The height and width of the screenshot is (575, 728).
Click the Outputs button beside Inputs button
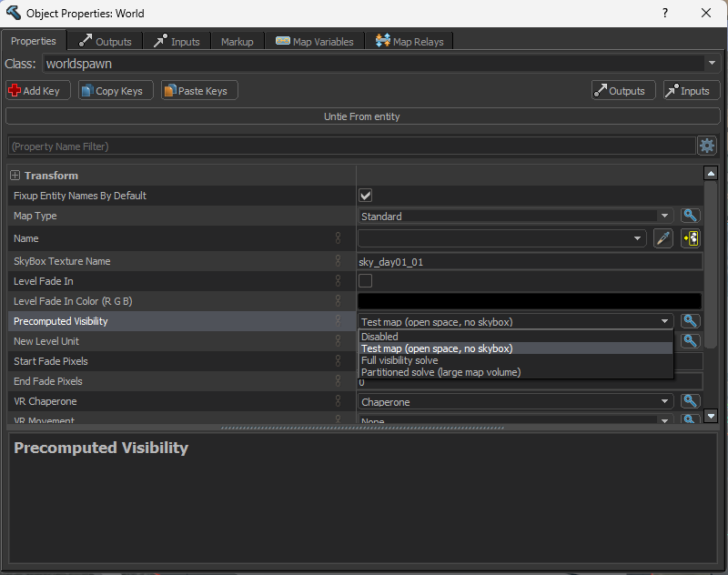point(623,90)
